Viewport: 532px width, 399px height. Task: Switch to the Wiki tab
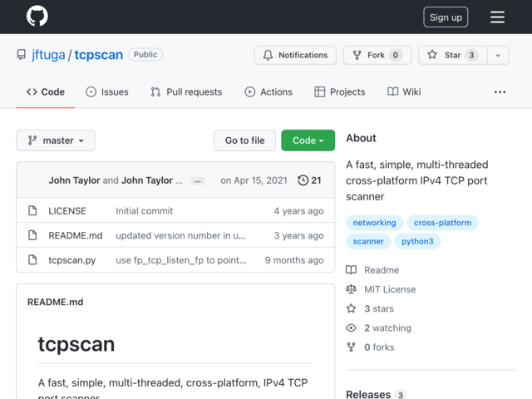404,92
